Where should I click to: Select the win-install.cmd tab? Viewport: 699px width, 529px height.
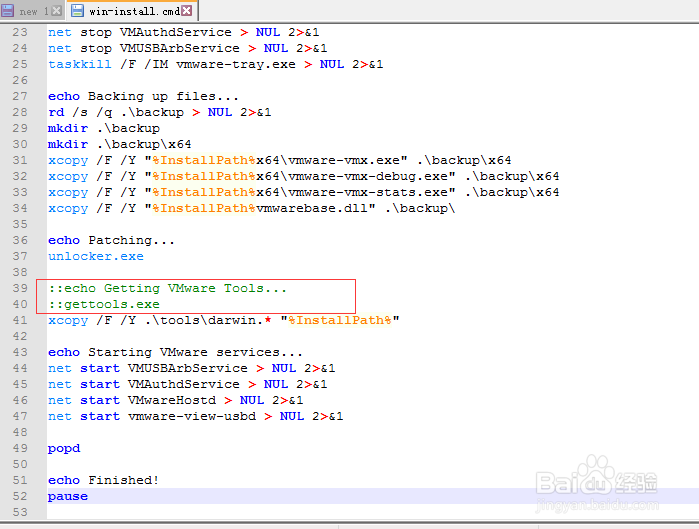pos(134,11)
